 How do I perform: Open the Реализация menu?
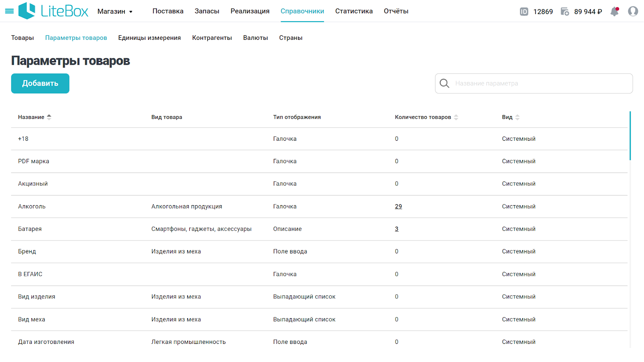click(x=250, y=11)
